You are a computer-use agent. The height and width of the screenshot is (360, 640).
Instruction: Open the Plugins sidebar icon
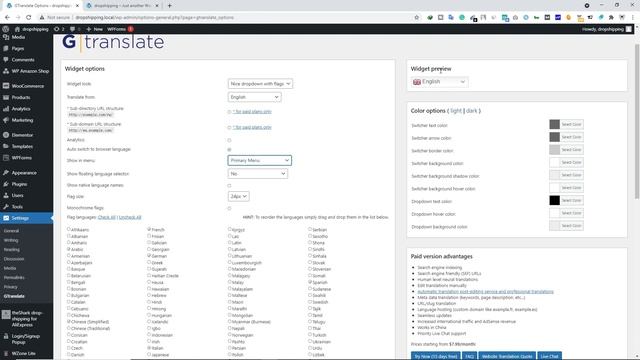(x=6, y=184)
